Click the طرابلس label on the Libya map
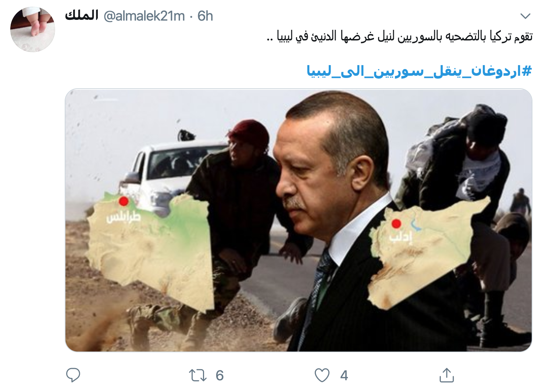The height and width of the screenshot is (392, 542). click(x=124, y=217)
